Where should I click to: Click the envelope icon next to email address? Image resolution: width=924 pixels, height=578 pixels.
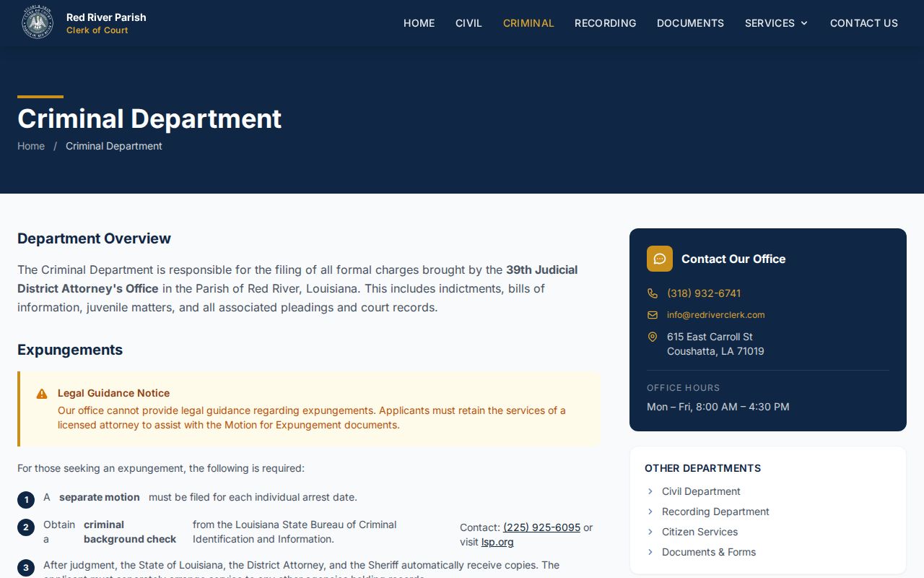coord(653,315)
